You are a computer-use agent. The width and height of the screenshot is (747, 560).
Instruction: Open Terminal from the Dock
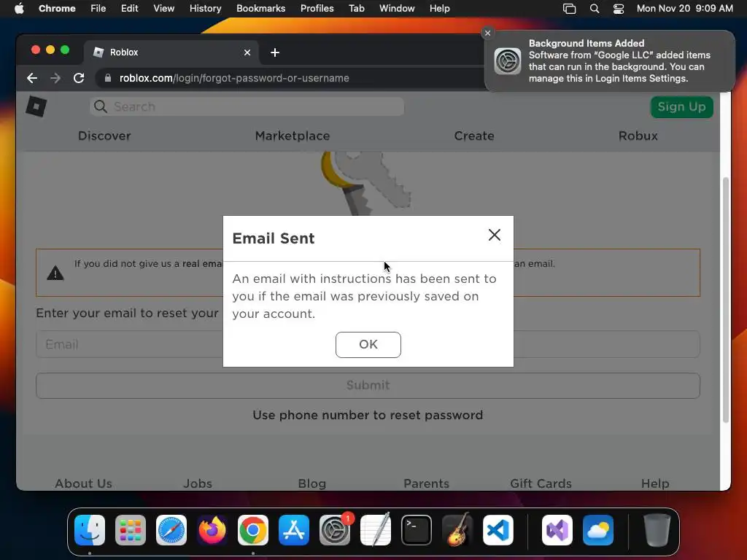point(417,530)
